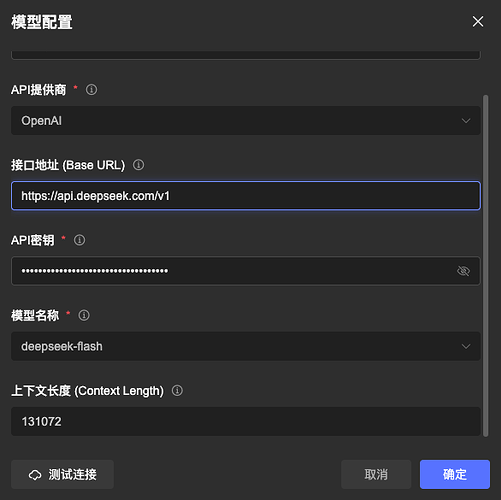Click the info icon beside Context Length
This screenshot has width=501, height=500.
pyautogui.click(x=177, y=390)
